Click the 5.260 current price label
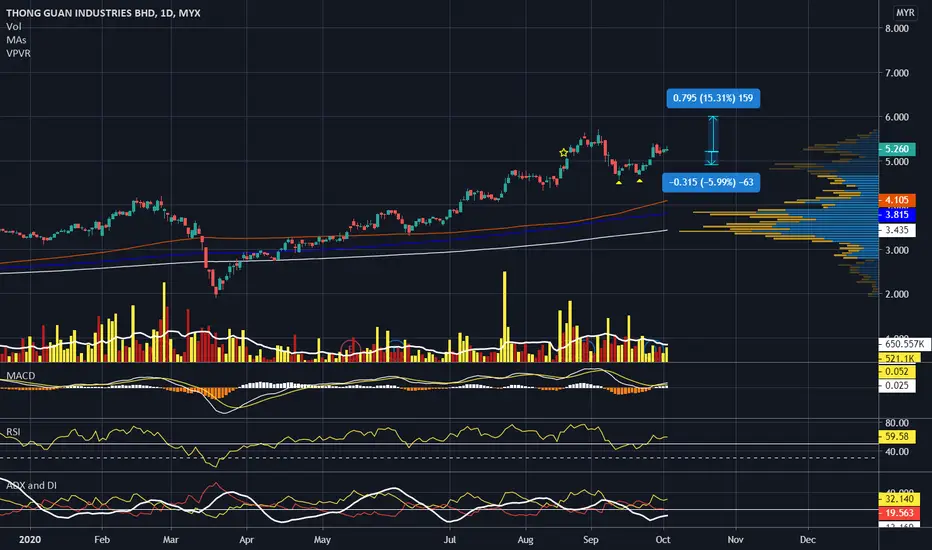This screenshot has height=550, width=932. pyautogui.click(x=897, y=149)
